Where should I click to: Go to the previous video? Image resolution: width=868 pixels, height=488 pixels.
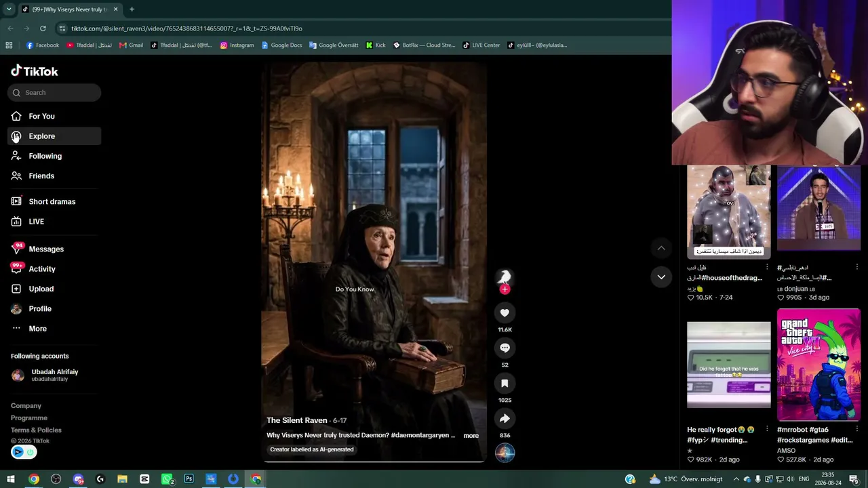(661, 248)
